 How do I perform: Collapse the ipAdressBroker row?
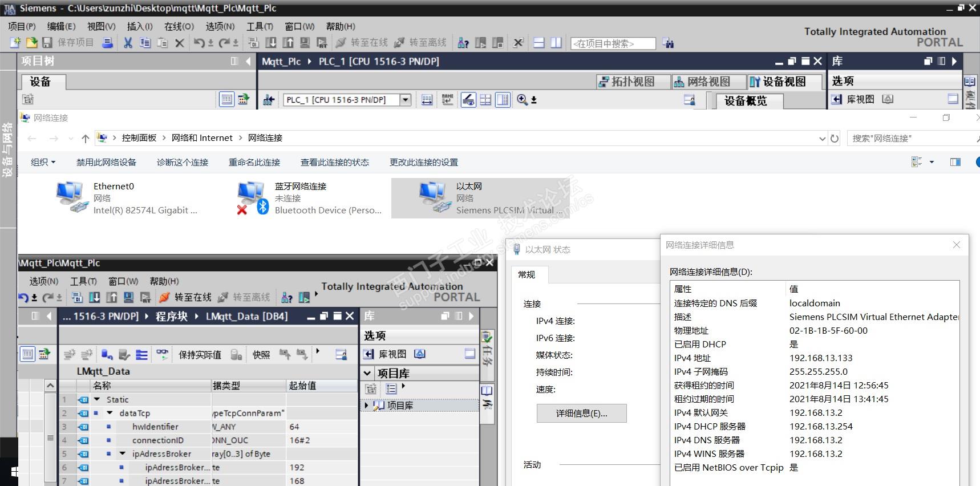click(x=122, y=454)
